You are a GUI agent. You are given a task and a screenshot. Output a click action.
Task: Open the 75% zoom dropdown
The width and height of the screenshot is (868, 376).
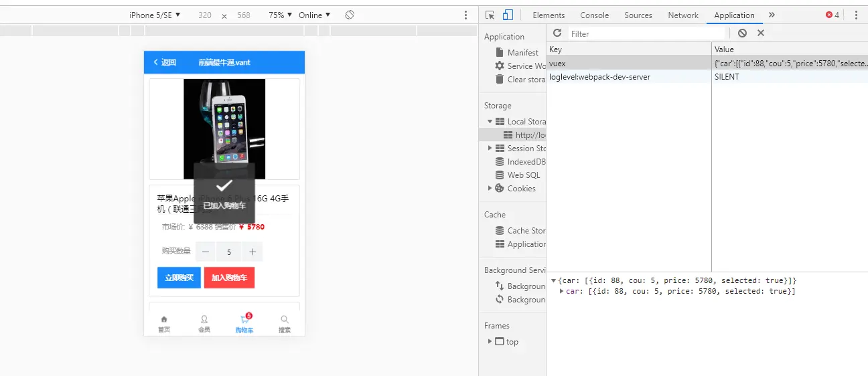281,15
